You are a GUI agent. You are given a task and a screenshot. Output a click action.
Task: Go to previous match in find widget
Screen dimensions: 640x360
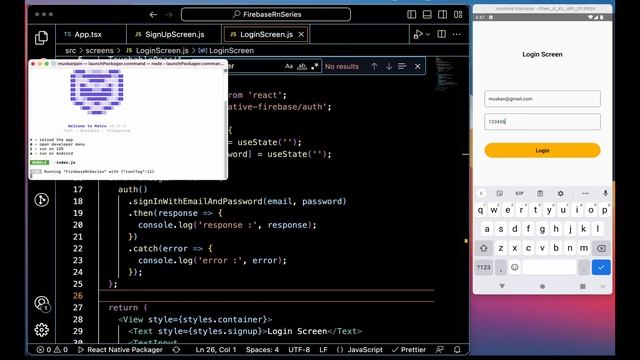point(374,66)
